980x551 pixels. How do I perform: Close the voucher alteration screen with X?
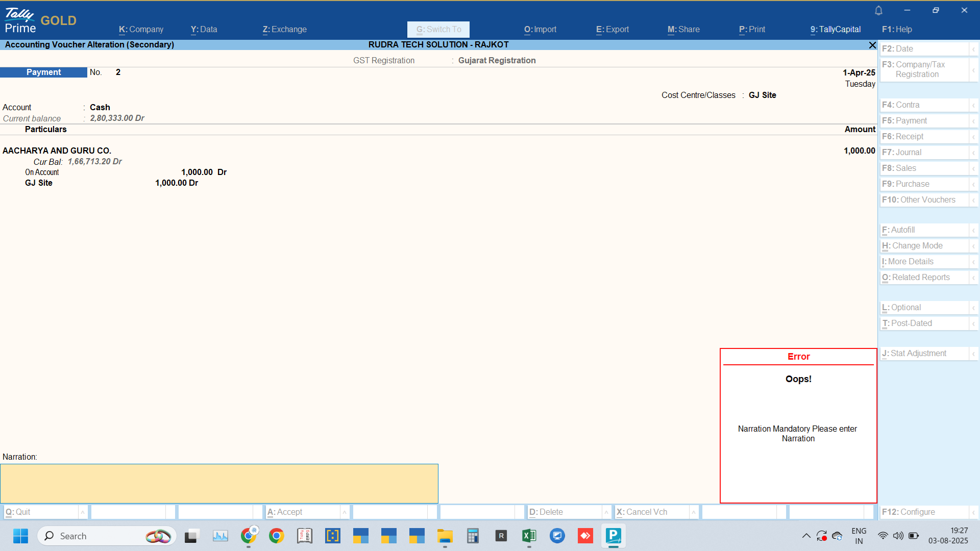click(872, 45)
